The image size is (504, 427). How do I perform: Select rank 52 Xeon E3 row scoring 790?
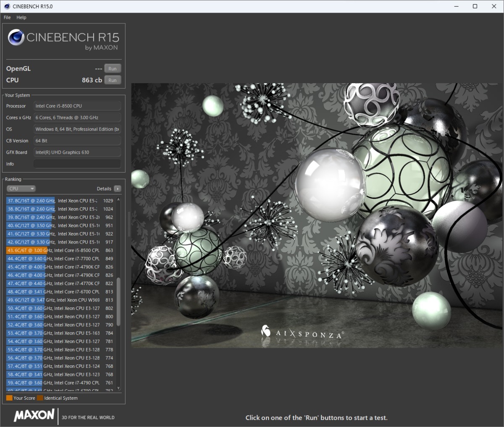click(x=60, y=325)
